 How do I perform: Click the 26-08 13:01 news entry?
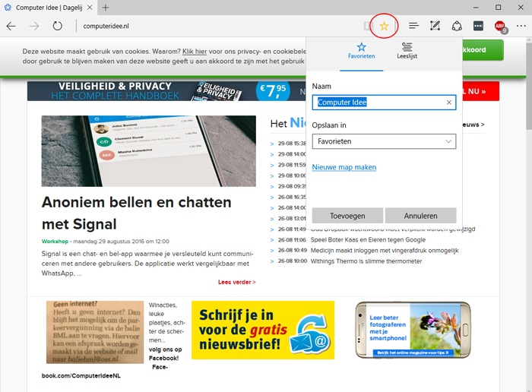(292, 218)
